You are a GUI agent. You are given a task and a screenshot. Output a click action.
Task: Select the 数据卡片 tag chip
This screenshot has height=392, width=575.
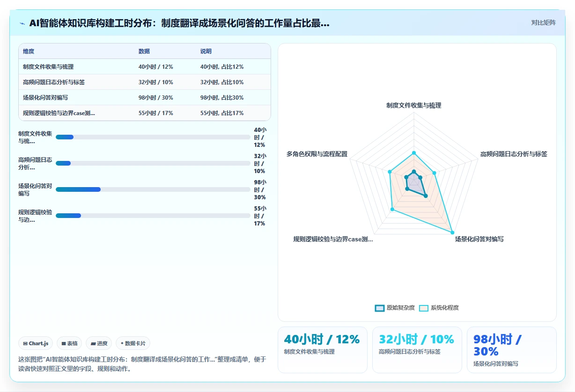point(133,343)
